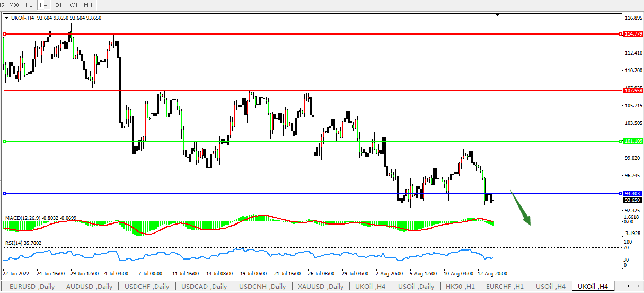Select blue line handle at 94.403
This screenshot has height=293, width=644.
click(4, 194)
